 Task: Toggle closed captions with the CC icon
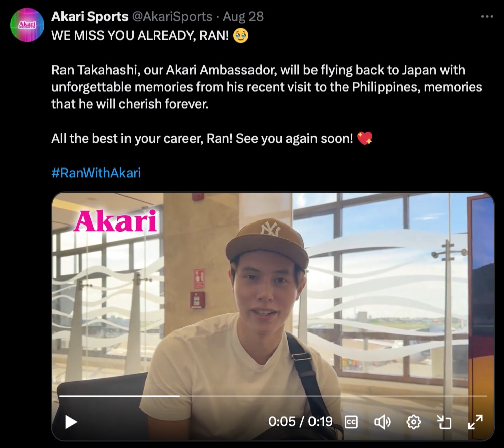pos(351,422)
